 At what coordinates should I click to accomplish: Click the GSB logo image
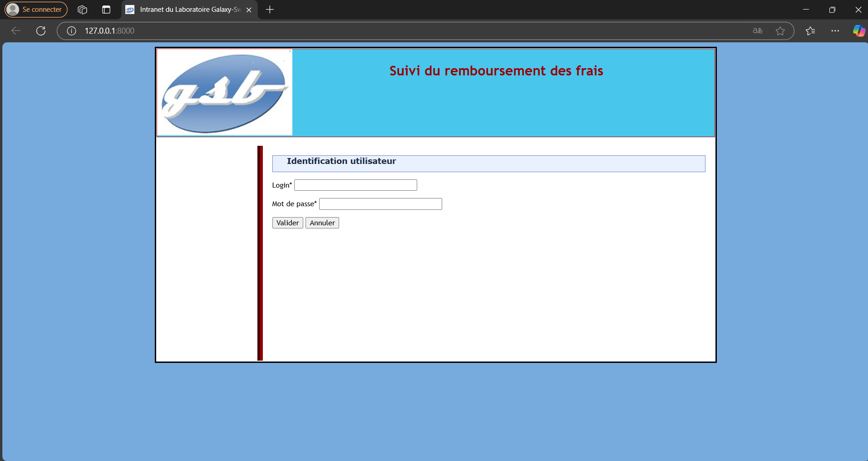coord(225,93)
